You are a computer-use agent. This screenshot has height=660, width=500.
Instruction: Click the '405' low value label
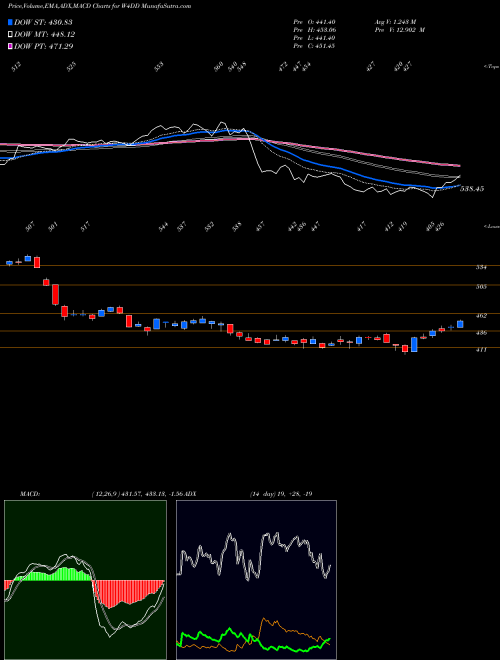click(429, 228)
